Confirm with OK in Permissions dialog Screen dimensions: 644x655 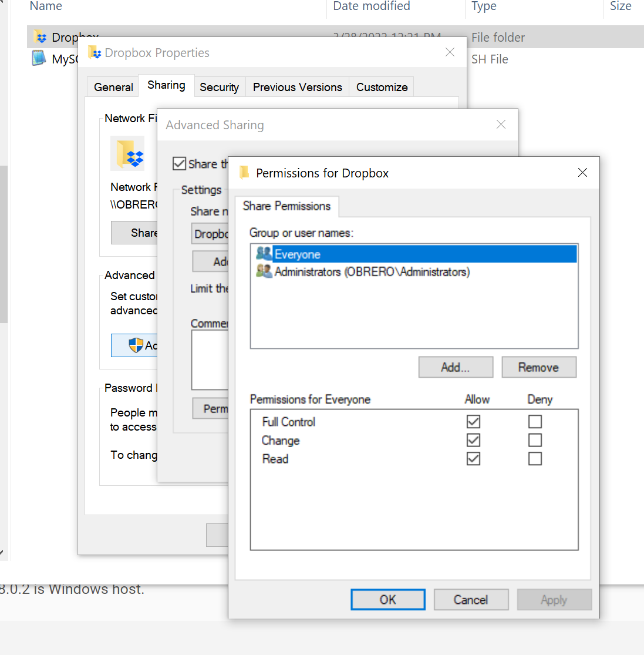387,599
